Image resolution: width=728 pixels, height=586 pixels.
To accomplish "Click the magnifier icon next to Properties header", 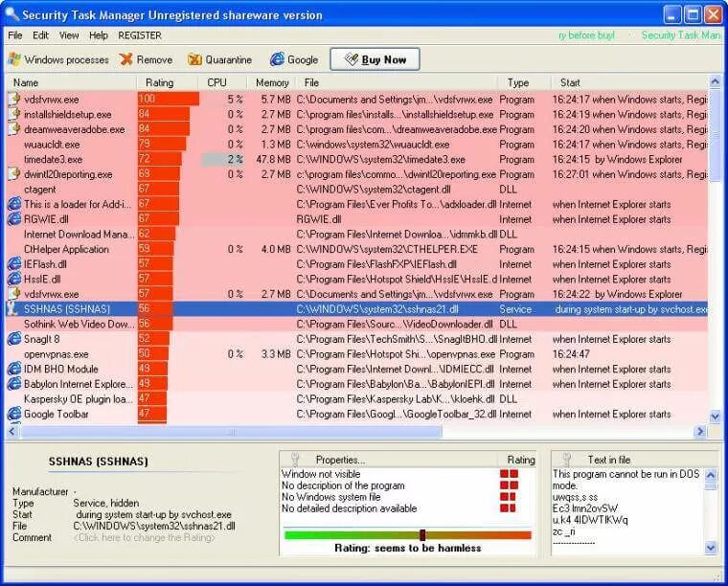I will coord(295,460).
